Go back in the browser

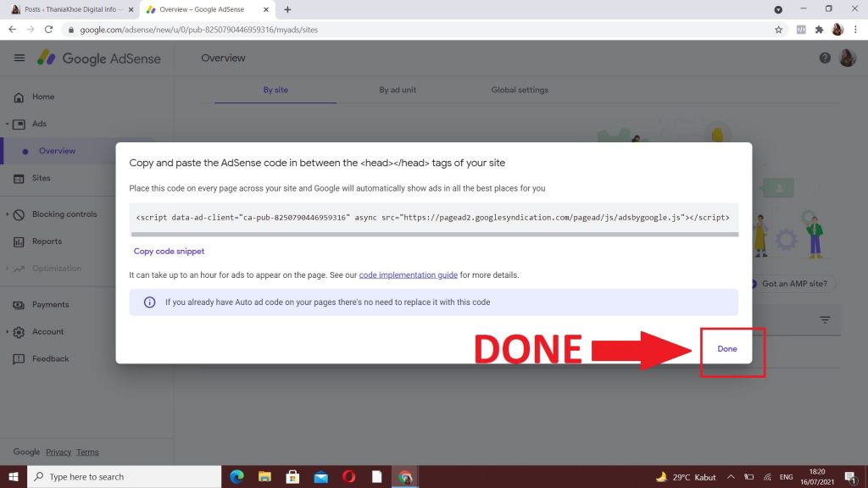(x=12, y=30)
